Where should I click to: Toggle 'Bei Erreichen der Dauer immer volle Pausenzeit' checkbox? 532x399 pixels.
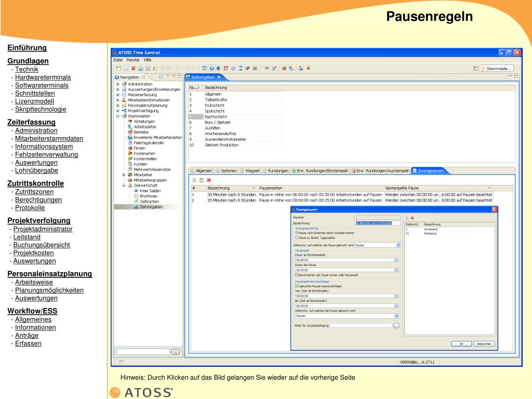pos(297,275)
